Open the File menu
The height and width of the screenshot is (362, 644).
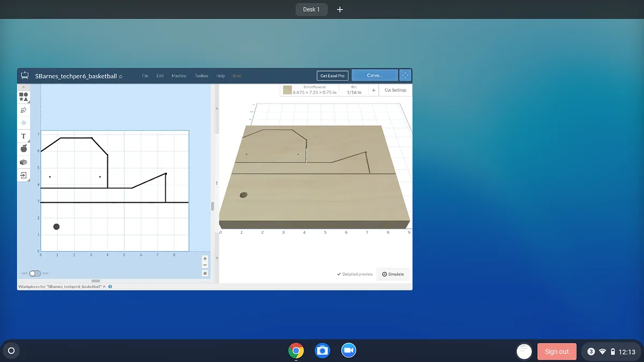click(145, 76)
